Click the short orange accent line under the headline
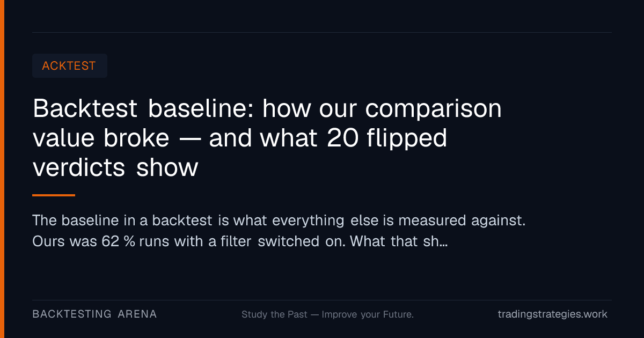Viewport: 644px width, 338px height. point(54,195)
